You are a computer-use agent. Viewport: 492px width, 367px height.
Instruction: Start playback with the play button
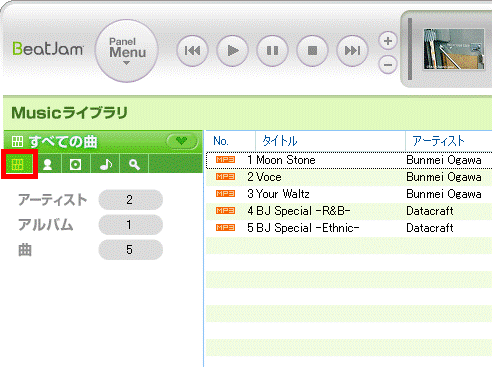click(232, 51)
